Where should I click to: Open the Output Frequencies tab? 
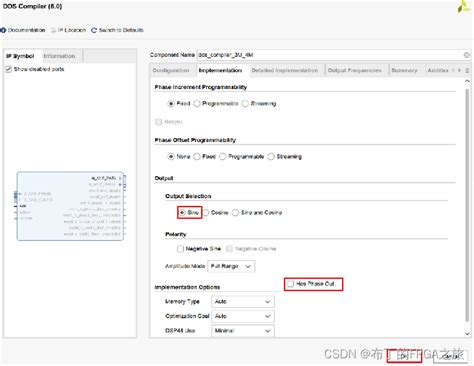(355, 70)
